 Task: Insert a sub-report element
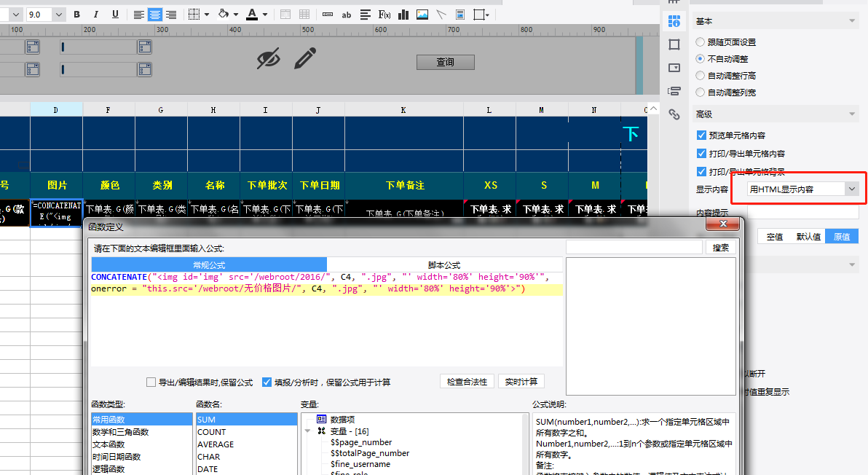tap(460, 15)
